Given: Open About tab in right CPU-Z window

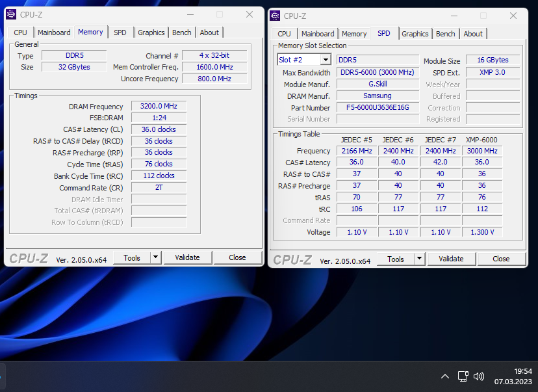Looking at the screenshot, I should click(473, 34).
